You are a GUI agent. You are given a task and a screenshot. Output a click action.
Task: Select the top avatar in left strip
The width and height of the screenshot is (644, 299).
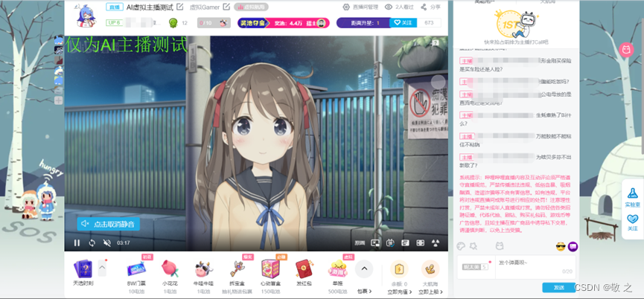pyautogui.click(x=59, y=40)
